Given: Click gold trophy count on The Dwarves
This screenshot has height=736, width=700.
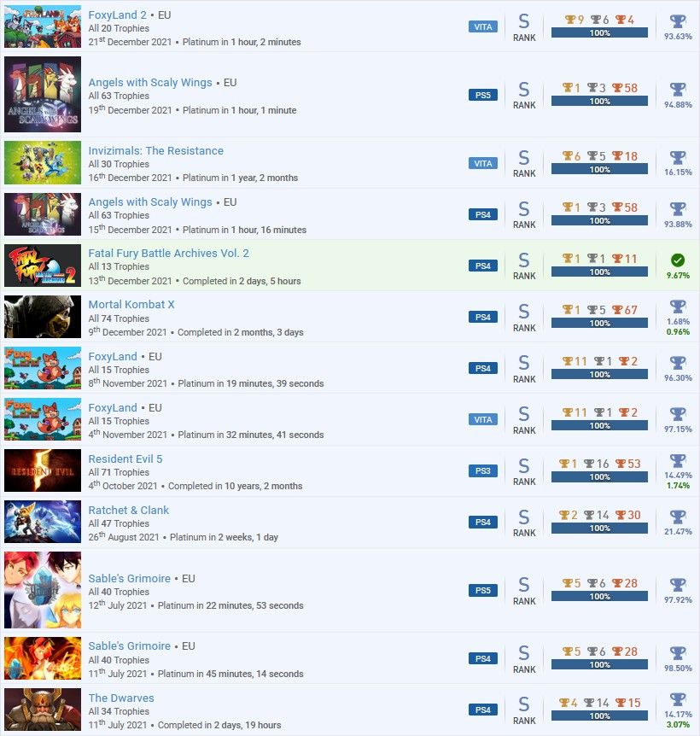Looking at the screenshot, I should pos(568,703).
